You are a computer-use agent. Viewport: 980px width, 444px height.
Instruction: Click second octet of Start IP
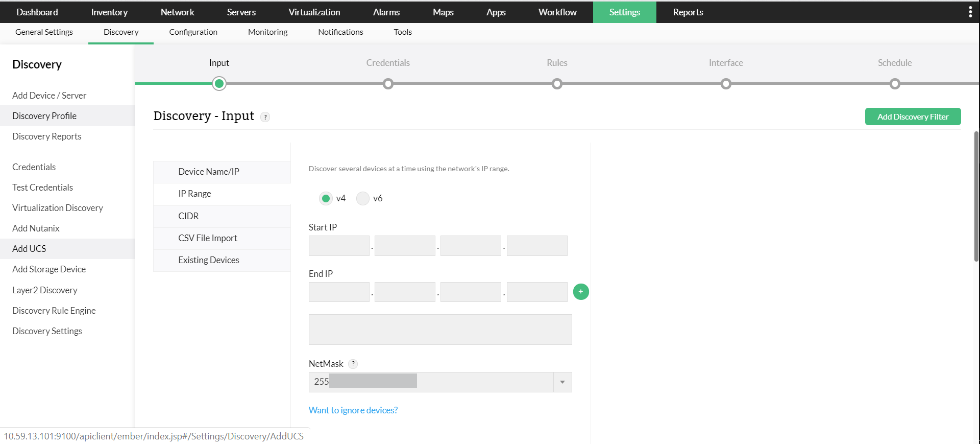405,246
